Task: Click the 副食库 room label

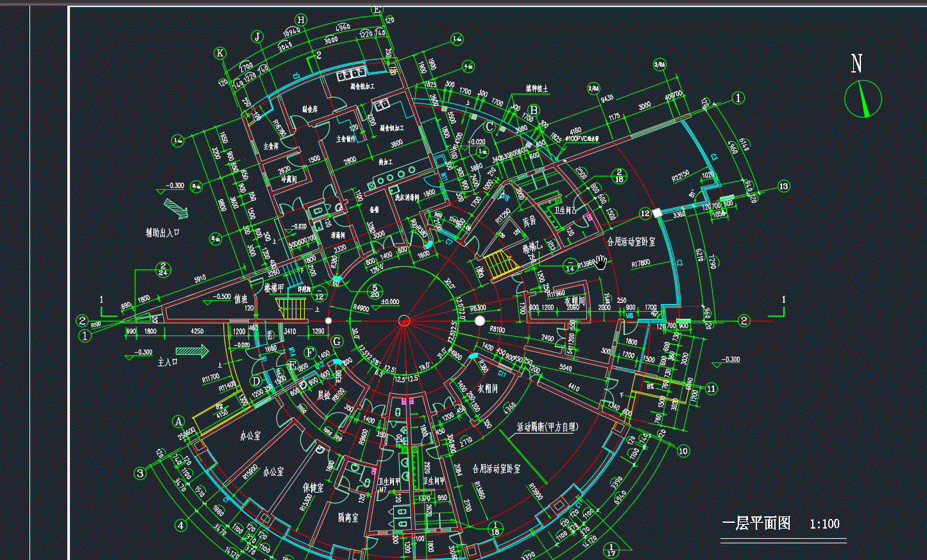Action: (x=310, y=110)
